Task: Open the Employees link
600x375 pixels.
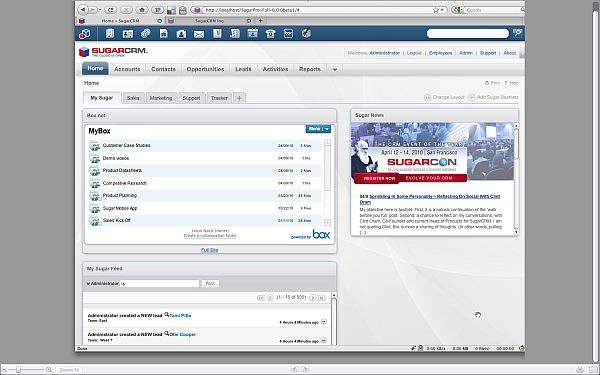Action: pyautogui.click(x=440, y=53)
